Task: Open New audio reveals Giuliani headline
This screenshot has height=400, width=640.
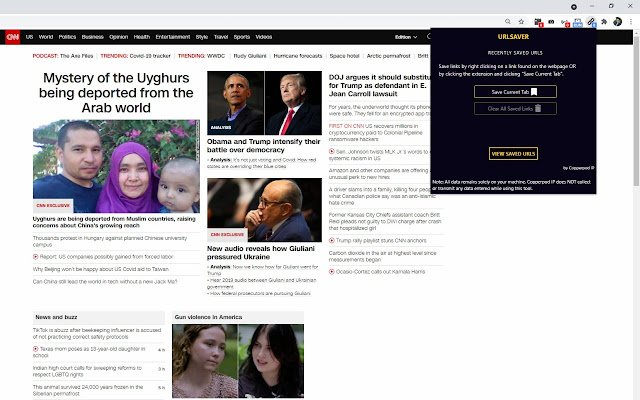Action: pyautogui.click(x=261, y=253)
